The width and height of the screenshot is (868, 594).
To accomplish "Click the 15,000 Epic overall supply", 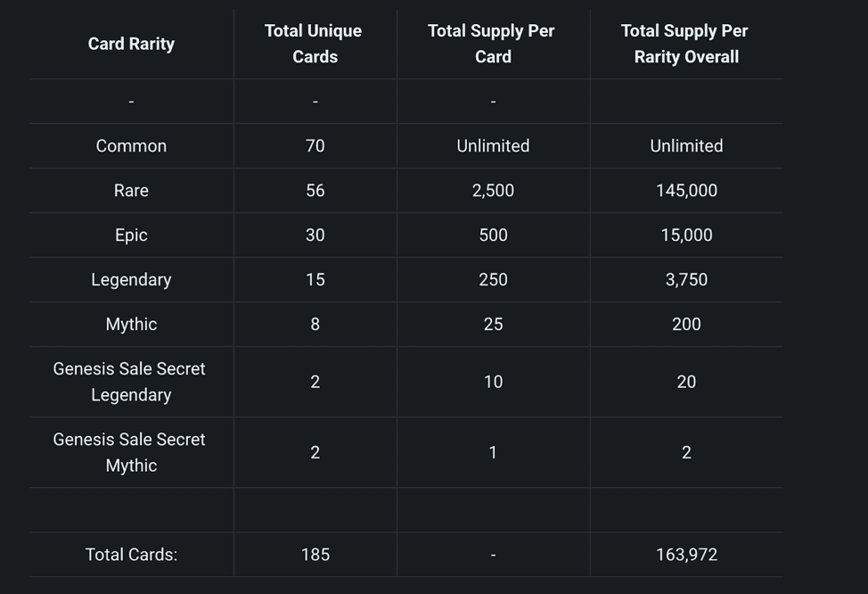I will (x=686, y=235).
